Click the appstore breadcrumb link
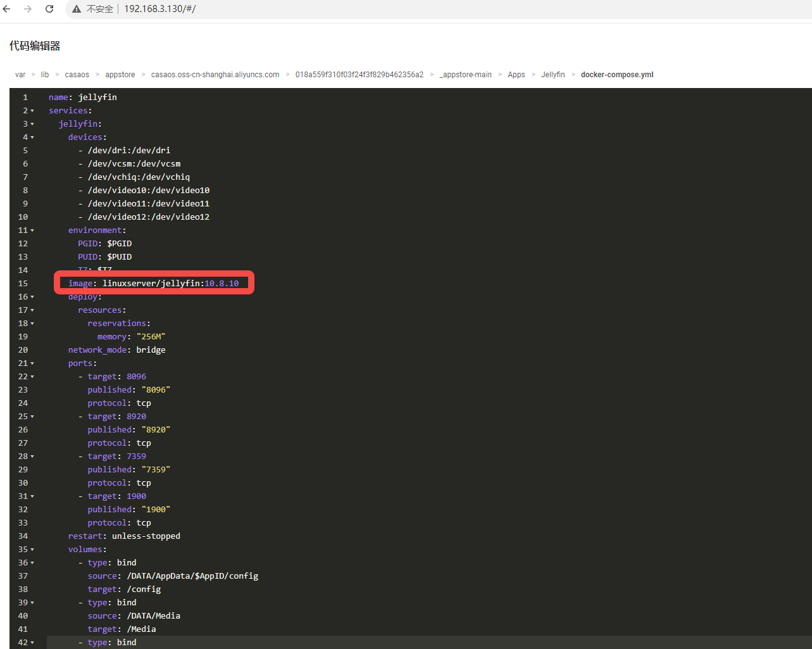The height and width of the screenshot is (649, 812). coord(120,74)
